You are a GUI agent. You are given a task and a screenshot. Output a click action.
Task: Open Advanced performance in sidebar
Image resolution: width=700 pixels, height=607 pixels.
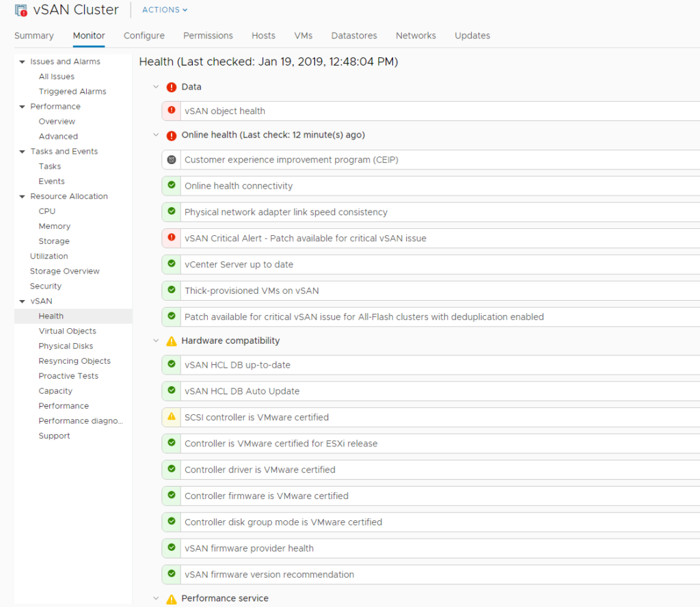coord(58,137)
